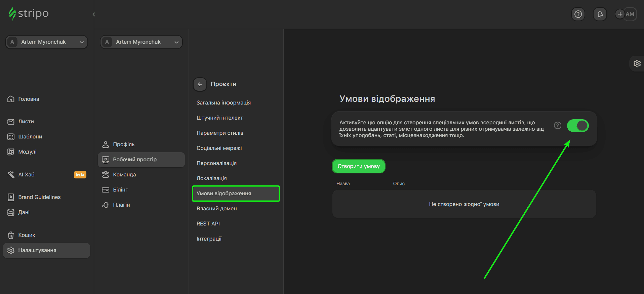The width and height of the screenshot is (644, 294).
Task: Open the notifications bell icon
Action: (600, 14)
